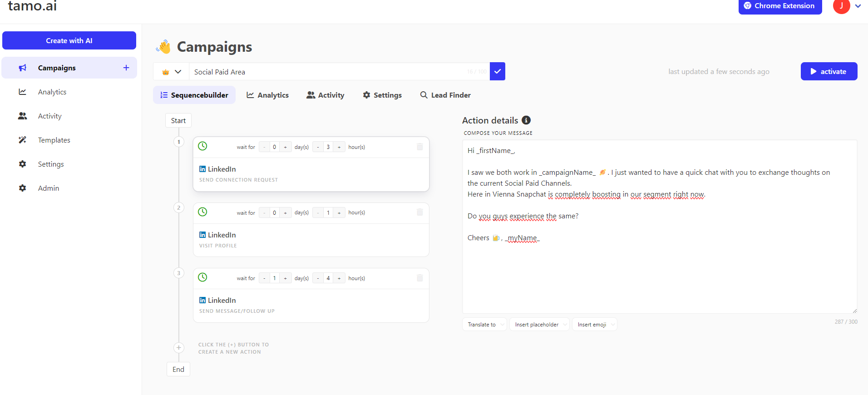Increase days in step 3 wait

tap(285, 278)
